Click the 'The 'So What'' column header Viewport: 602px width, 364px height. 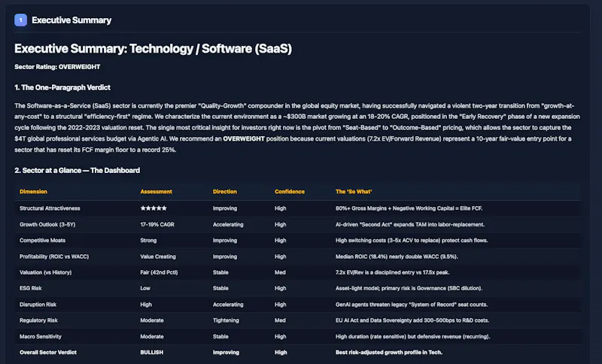click(x=354, y=191)
